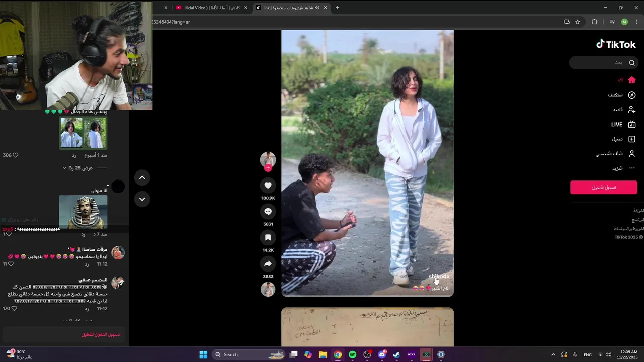Bookmark the video showing 14.2K saves
The image size is (644, 362).
coord(268,238)
